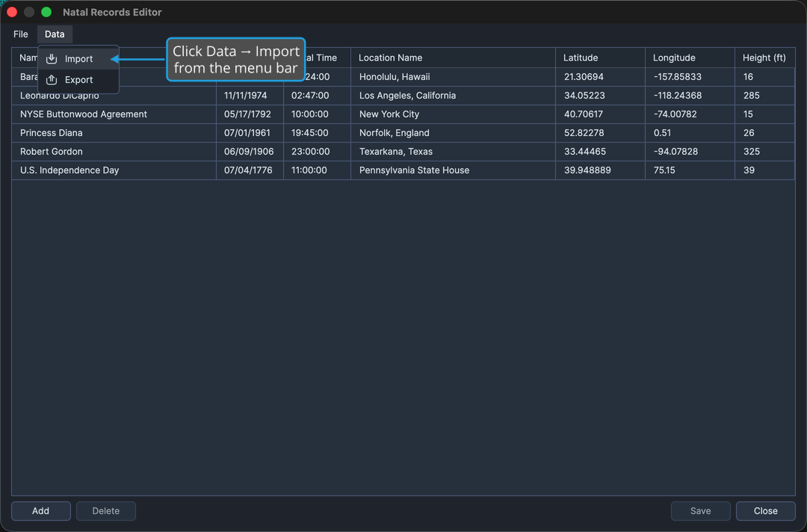This screenshot has width=807, height=532.
Task: Click the height cell 15
Action: click(x=765, y=114)
